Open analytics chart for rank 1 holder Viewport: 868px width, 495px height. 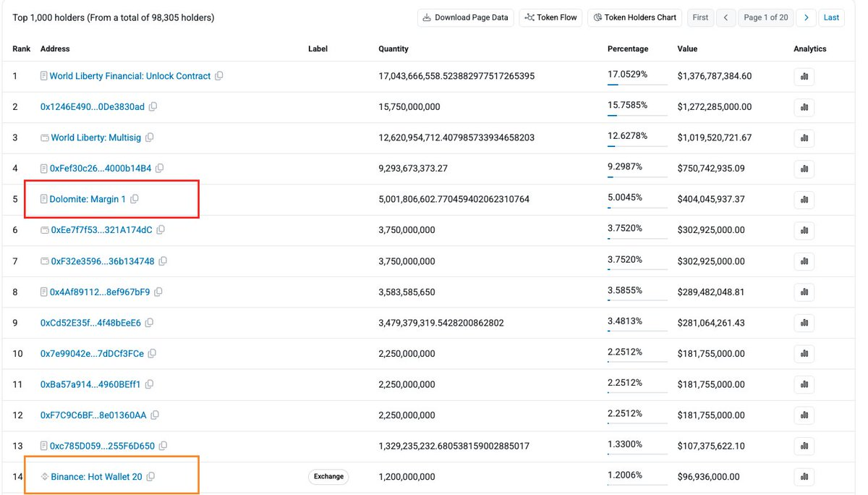[804, 76]
